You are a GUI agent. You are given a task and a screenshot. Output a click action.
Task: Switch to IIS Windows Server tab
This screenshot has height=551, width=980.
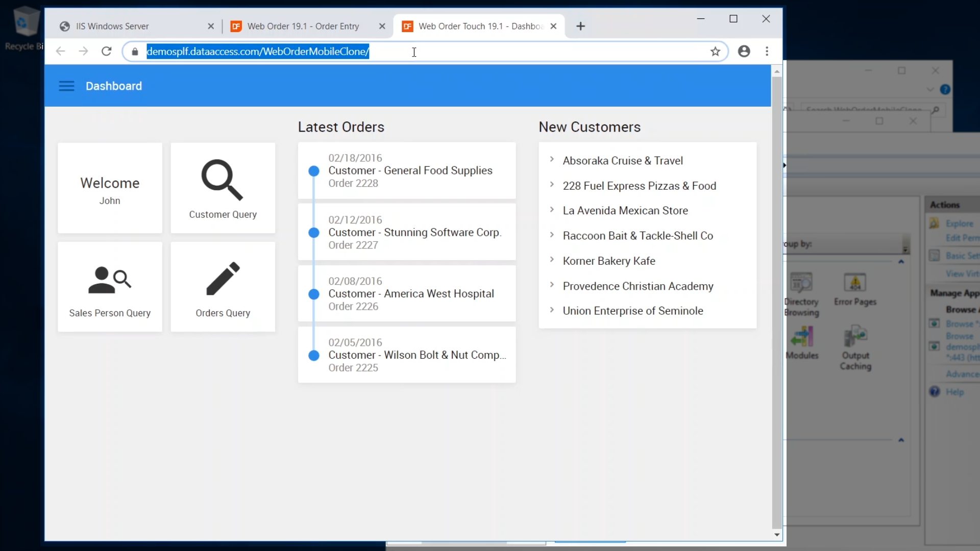(x=112, y=26)
